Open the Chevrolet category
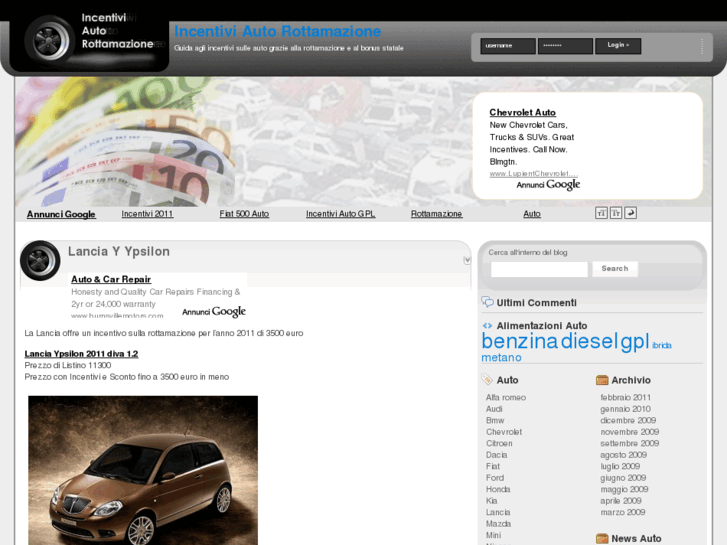Viewport: 727px width, 545px height. click(x=504, y=432)
